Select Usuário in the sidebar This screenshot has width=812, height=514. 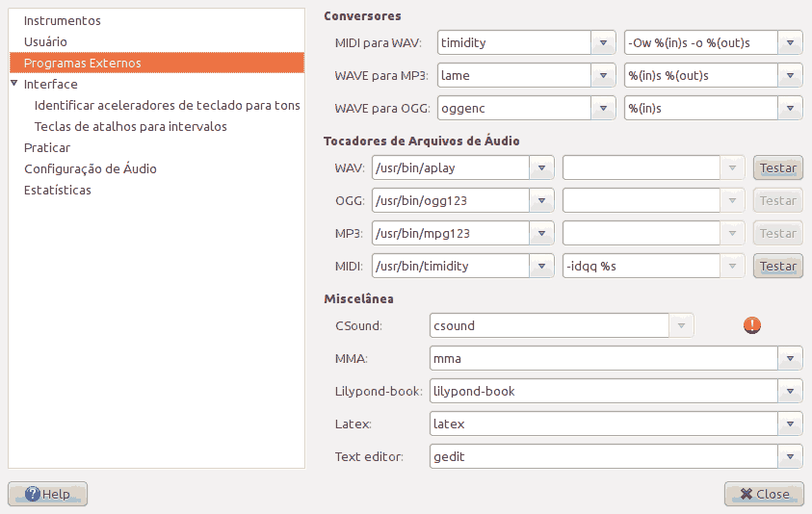[x=45, y=41]
